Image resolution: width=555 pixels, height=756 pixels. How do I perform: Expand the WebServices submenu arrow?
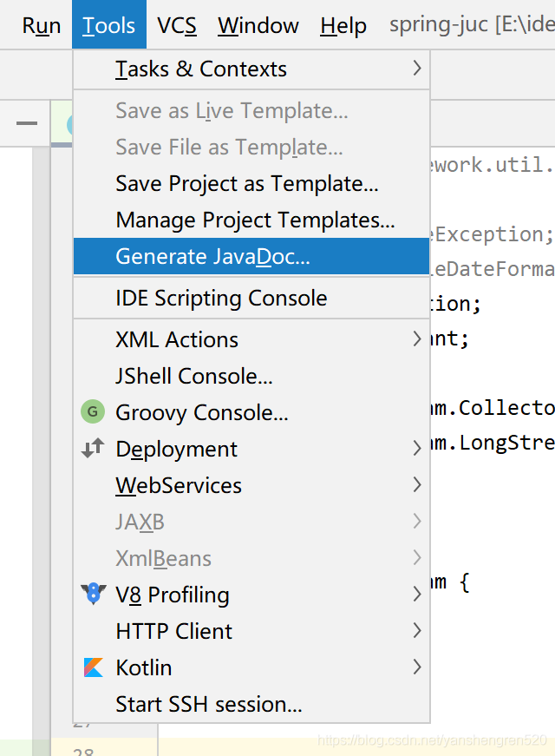point(417,485)
